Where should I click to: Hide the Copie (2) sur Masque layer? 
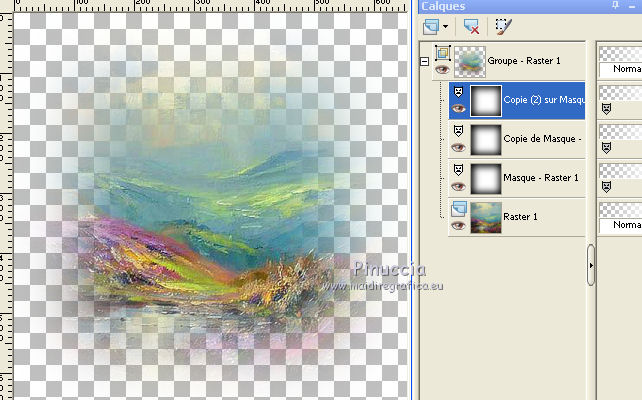tap(458, 108)
